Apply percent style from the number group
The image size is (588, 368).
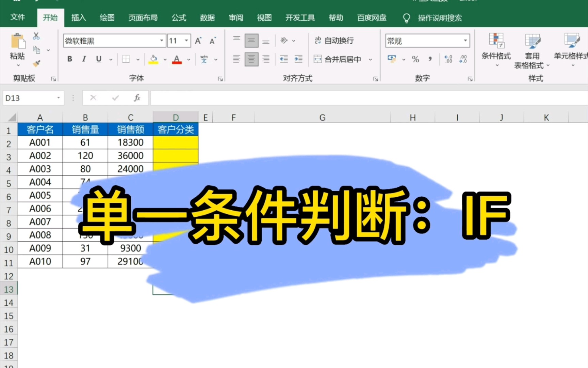415,59
